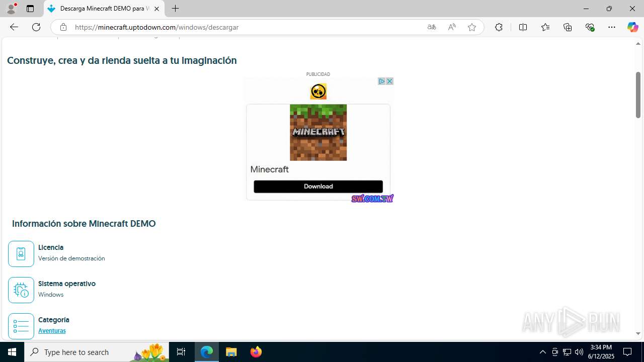Click the address bar URL
The width and height of the screenshot is (644, 362).
tap(157, 27)
